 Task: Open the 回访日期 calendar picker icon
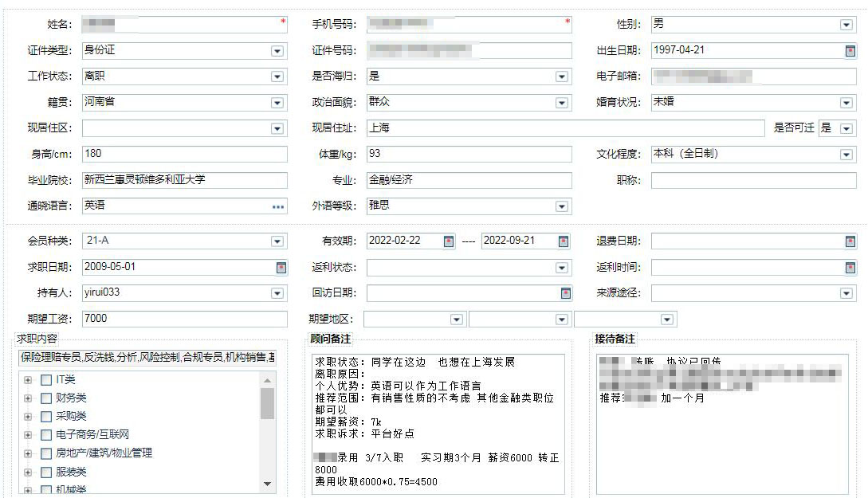pyautogui.click(x=566, y=293)
